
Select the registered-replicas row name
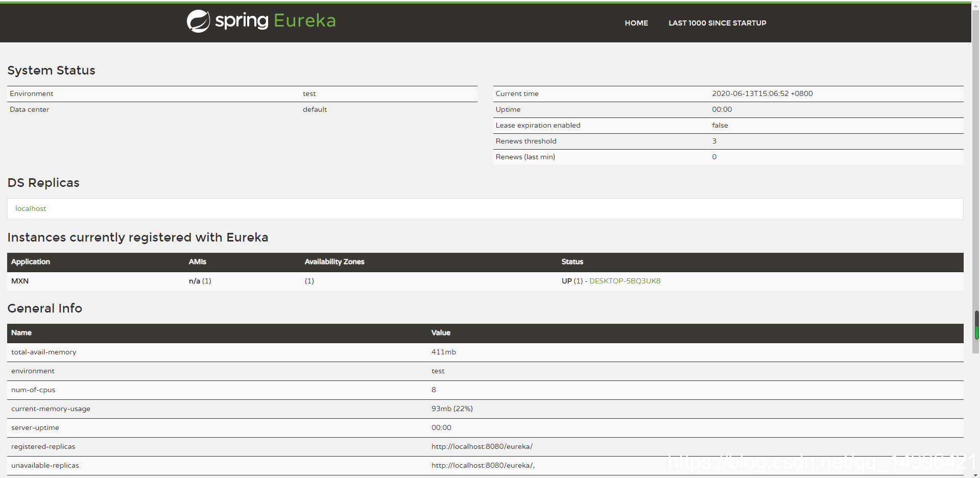(43, 446)
